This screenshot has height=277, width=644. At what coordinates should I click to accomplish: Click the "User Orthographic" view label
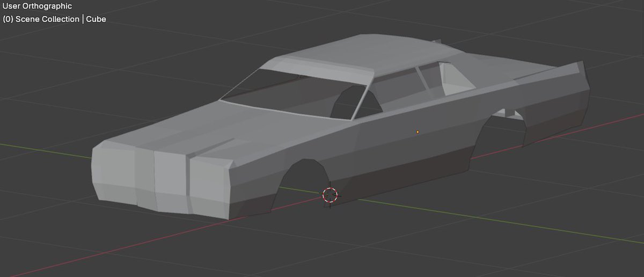click(38, 6)
